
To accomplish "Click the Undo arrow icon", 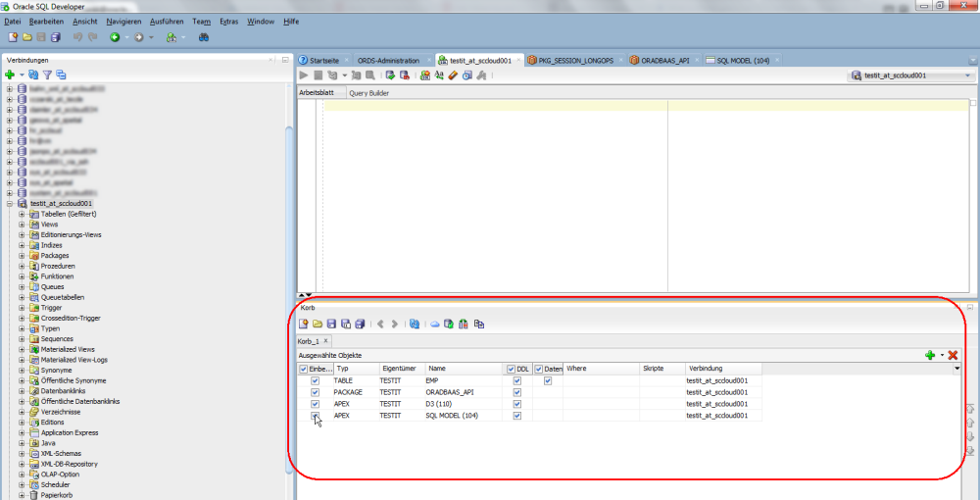I will click(x=77, y=37).
